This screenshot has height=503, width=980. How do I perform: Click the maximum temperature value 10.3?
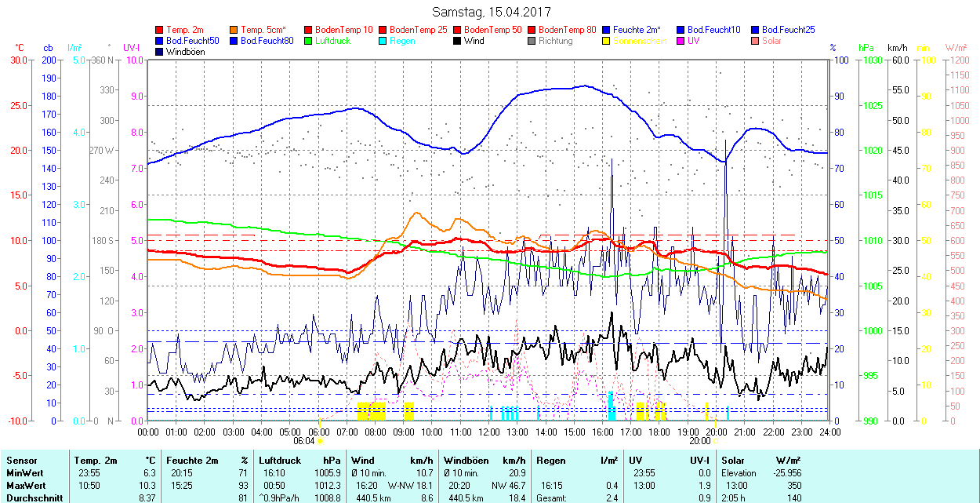[x=147, y=486]
